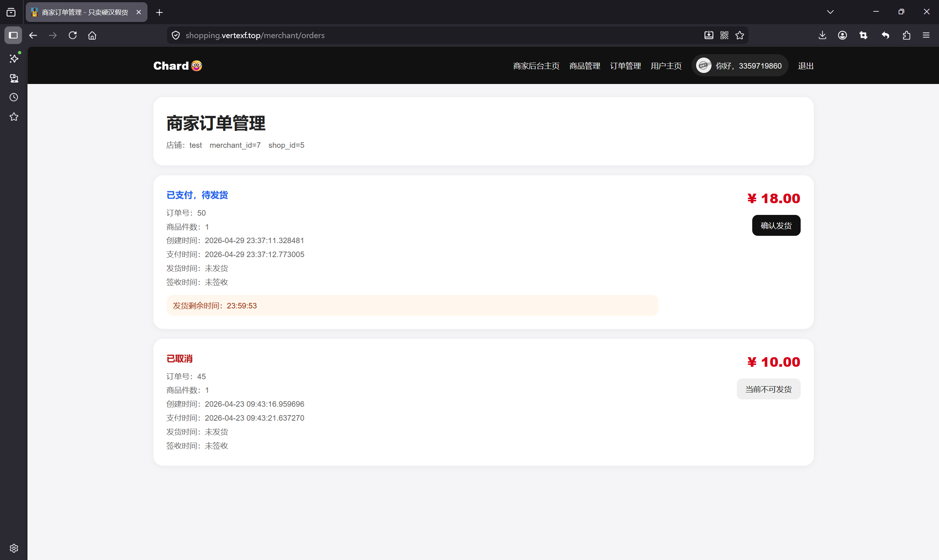
Task: Open 订单管理 in navigation
Action: (625, 66)
